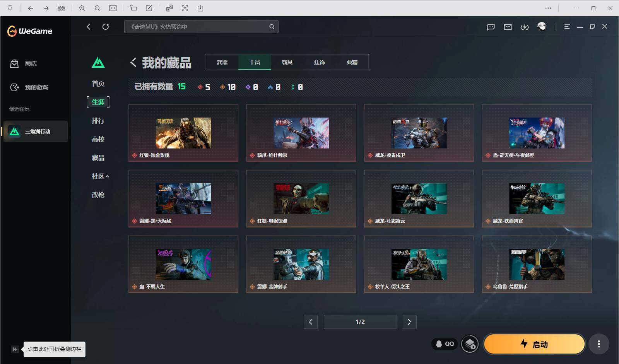Click the download speed icon in the header
The image size is (619, 364).
[525, 27]
